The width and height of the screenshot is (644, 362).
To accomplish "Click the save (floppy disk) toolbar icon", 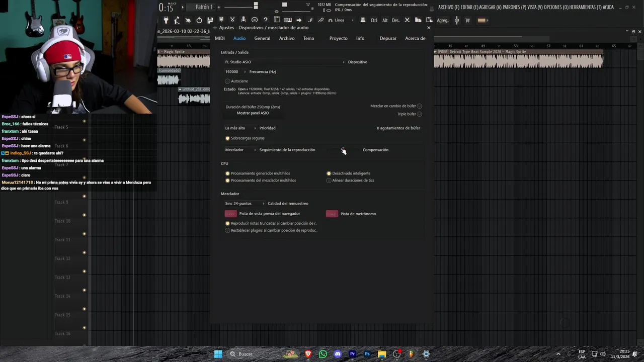I will tap(210, 20).
